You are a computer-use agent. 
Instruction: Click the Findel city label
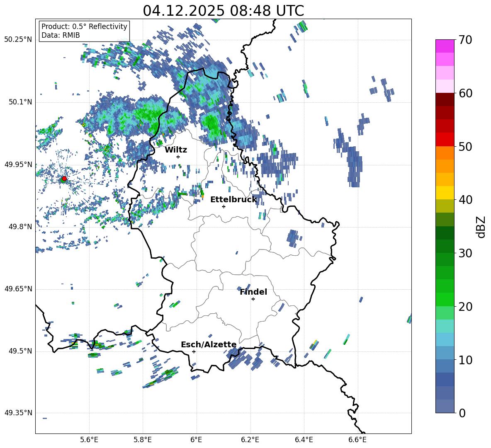[253, 292]
